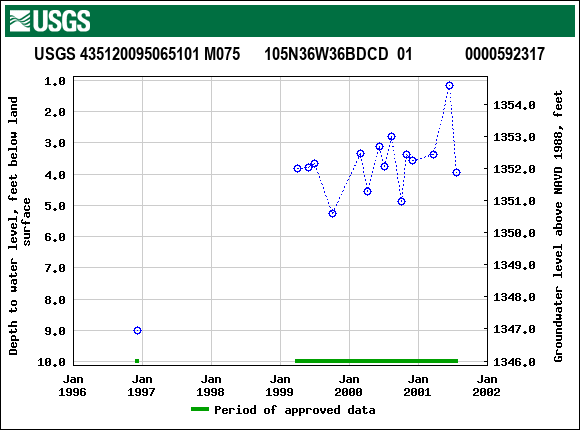The height and width of the screenshot is (430, 580).
Task: Click the location code '105N36W36BDCD 01'
Action: click(338, 54)
